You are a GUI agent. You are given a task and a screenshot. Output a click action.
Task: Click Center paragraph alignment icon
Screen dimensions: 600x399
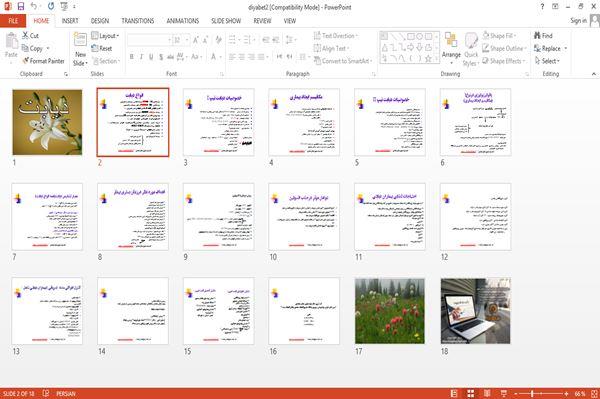point(241,57)
